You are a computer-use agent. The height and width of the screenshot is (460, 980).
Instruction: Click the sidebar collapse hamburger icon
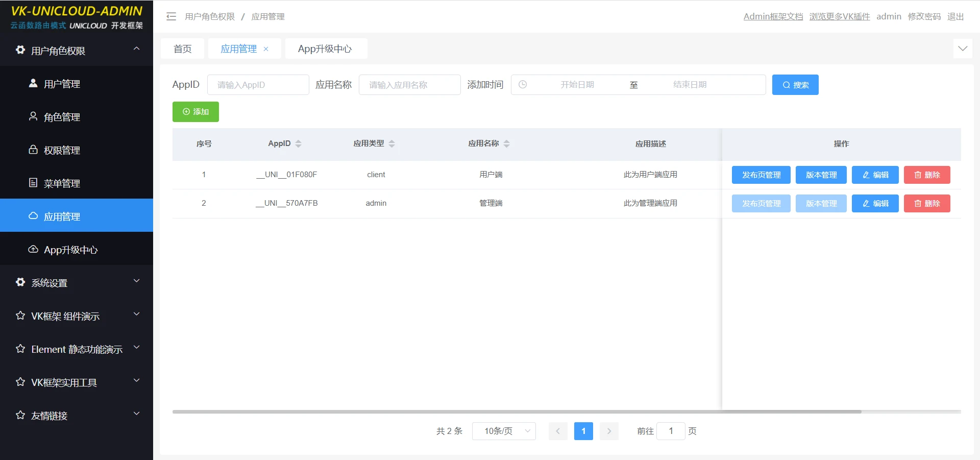(171, 16)
